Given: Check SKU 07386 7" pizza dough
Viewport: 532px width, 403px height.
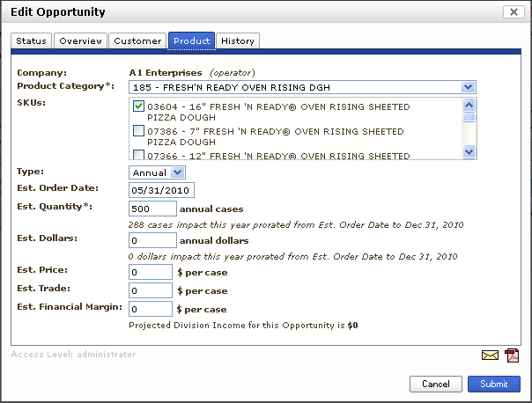Looking at the screenshot, I should coord(138,132).
